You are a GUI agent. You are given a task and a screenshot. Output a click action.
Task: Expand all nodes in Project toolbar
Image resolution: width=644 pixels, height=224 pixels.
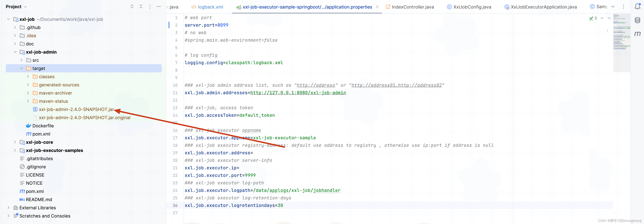[x=132, y=6]
